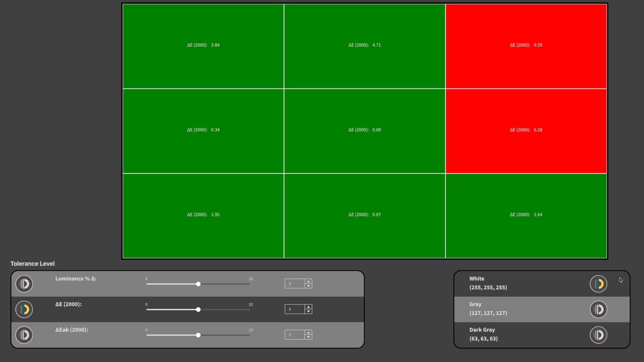Select the Gray pattern icon

598,309
